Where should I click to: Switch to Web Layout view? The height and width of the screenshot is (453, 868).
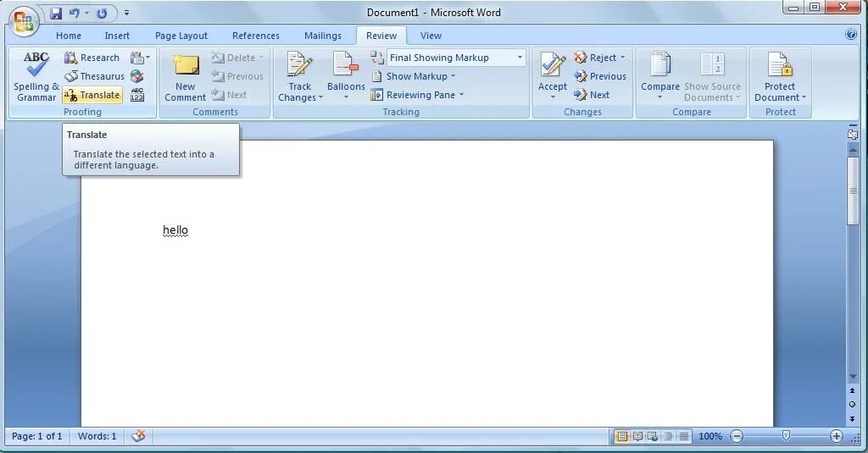click(x=654, y=436)
